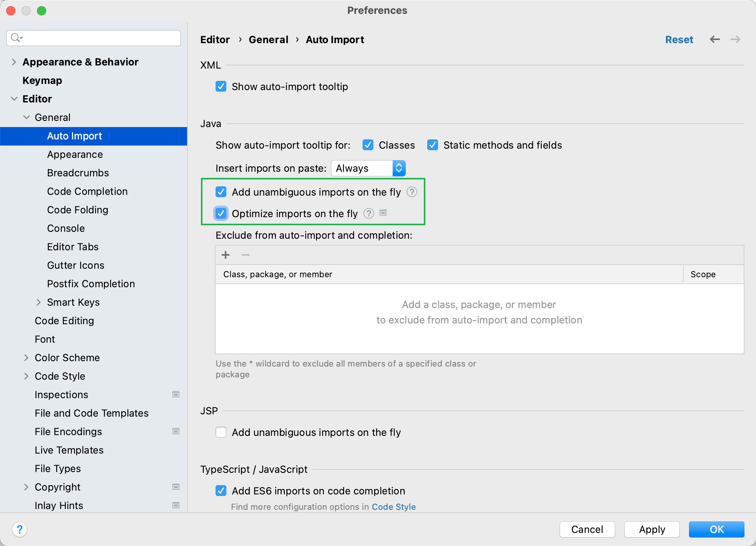Select Code Completion in sidebar
This screenshot has height=546, width=756.
[87, 191]
